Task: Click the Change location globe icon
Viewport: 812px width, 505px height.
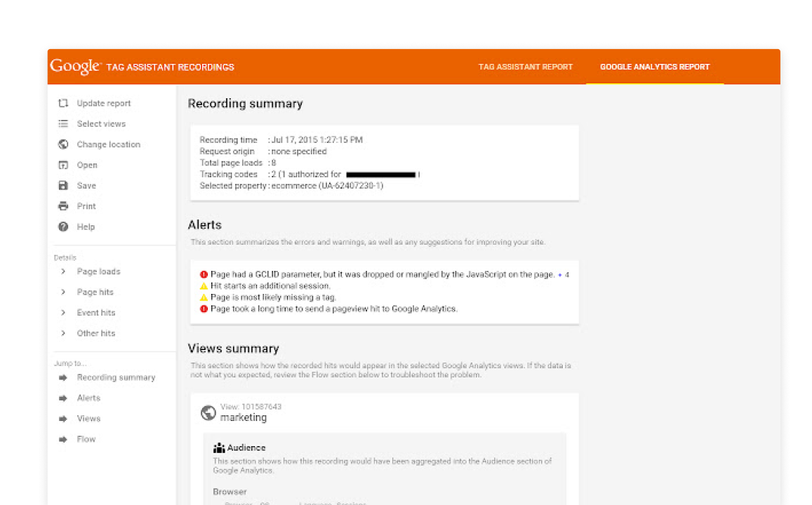Action: (63, 144)
